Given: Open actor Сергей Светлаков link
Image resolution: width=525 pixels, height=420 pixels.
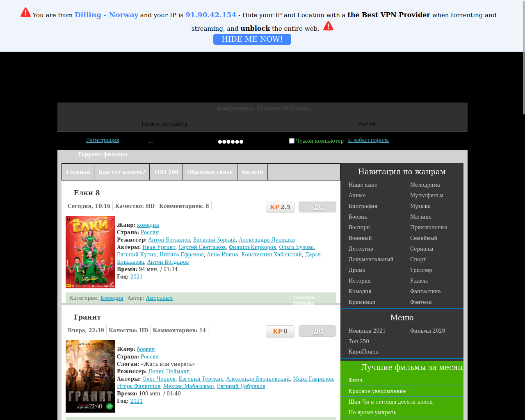Looking at the screenshot, I should [x=202, y=247].
